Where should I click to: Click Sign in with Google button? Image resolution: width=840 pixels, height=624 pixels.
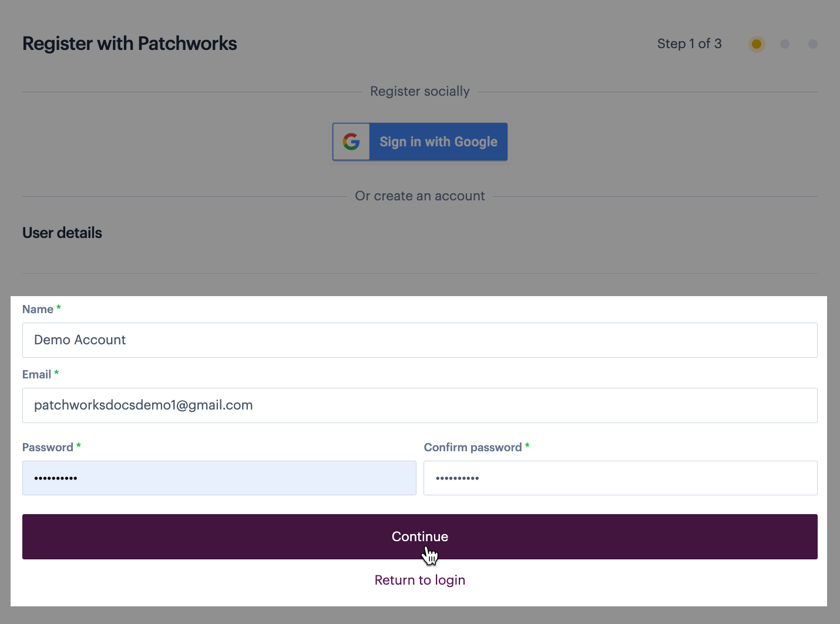coord(420,142)
